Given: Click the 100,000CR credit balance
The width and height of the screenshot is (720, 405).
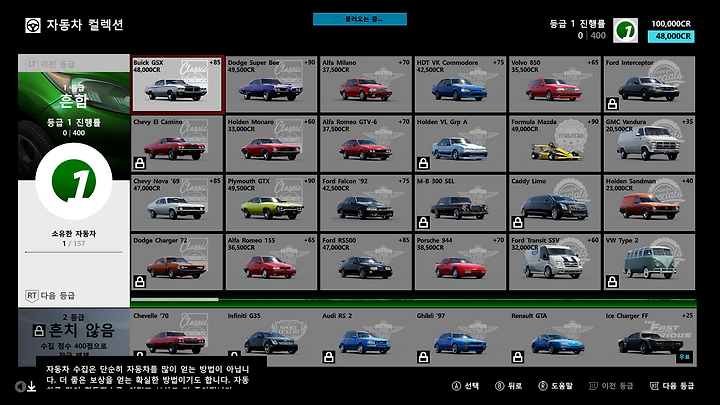Looking at the screenshot, I should (671, 23).
